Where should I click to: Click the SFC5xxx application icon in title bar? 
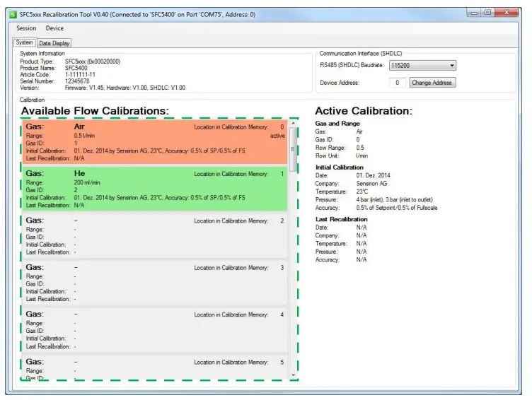(x=13, y=15)
